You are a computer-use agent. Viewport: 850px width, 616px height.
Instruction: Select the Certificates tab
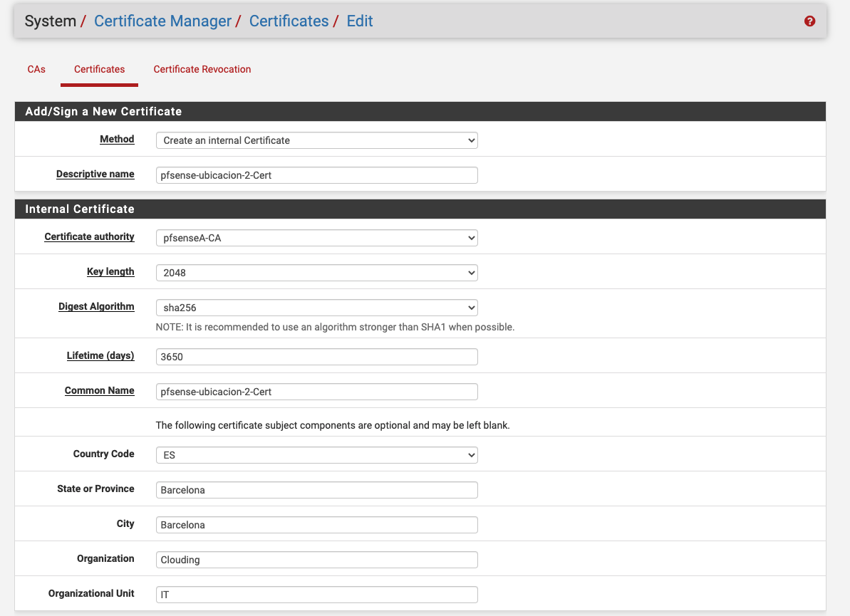(99, 69)
